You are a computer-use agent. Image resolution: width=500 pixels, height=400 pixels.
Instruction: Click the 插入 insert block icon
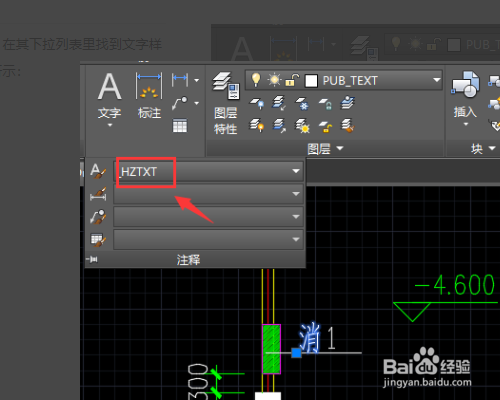pyautogui.click(x=465, y=84)
